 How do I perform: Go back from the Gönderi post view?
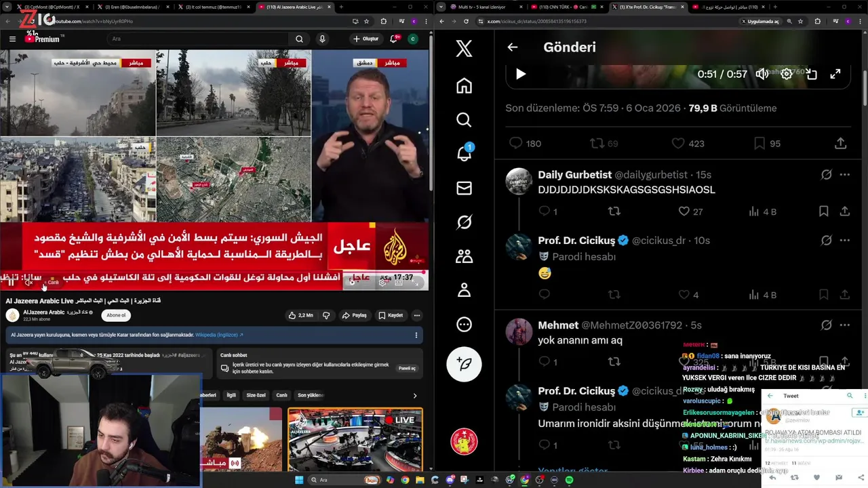[x=513, y=47]
